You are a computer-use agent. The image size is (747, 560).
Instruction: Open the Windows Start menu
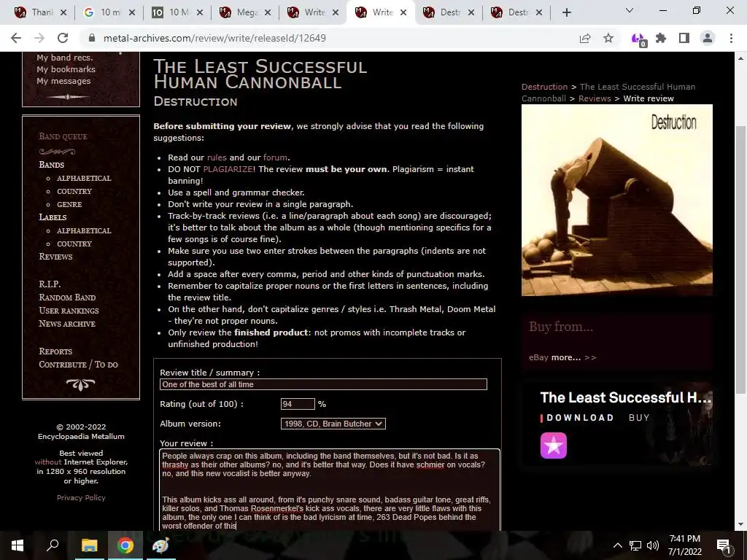point(18,545)
